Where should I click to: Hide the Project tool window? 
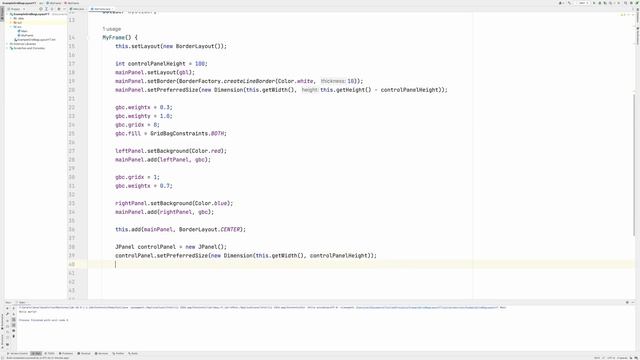pyautogui.click(x=64, y=9)
